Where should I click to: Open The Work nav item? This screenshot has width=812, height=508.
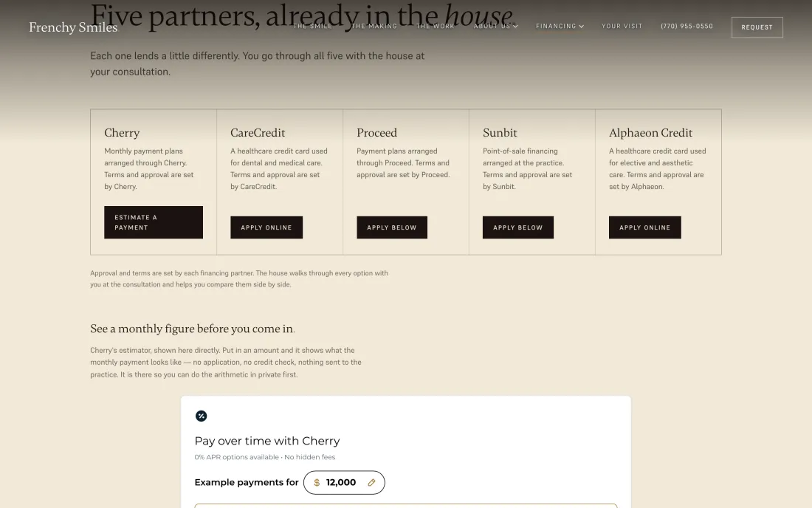[436, 26]
